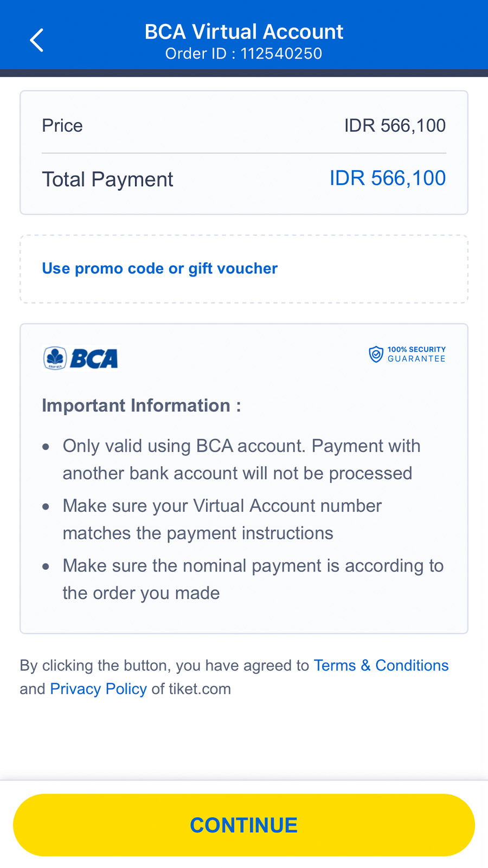This screenshot has width=488, height=868.
Task: Click the BCA bank logo
Action: tap(80, 358)
